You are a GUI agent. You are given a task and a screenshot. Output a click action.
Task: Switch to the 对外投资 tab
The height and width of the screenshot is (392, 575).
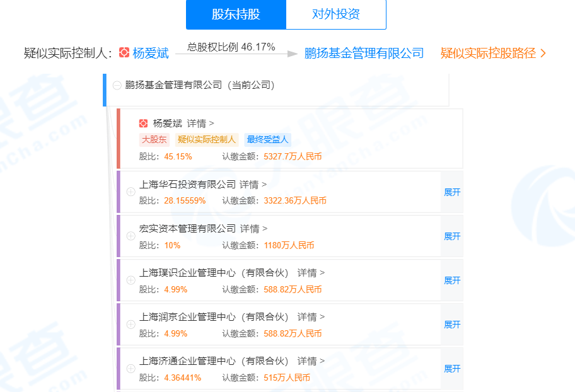pos(336,14)
